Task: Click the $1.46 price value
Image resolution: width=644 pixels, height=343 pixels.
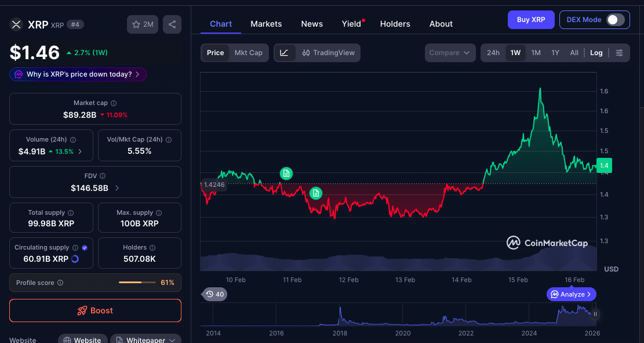Action: (35, 53)
